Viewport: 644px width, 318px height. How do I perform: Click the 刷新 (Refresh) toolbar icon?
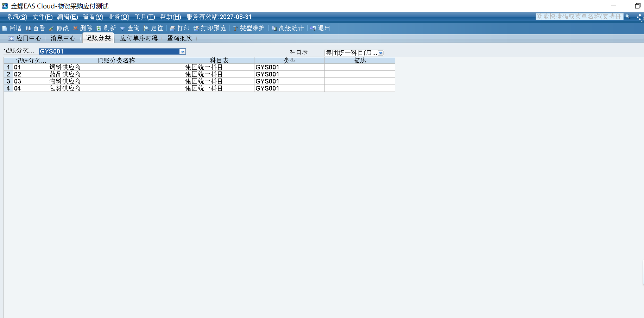point(106,28)
